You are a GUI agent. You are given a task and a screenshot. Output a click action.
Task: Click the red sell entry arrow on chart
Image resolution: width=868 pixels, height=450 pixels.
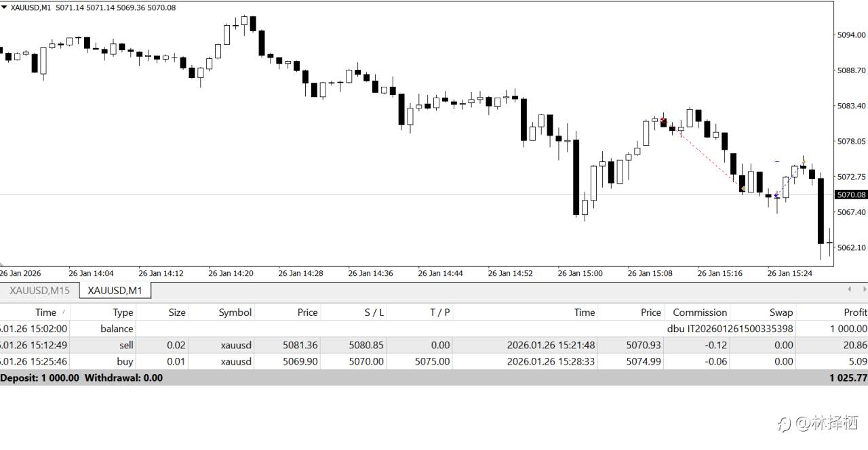[662, 119]
